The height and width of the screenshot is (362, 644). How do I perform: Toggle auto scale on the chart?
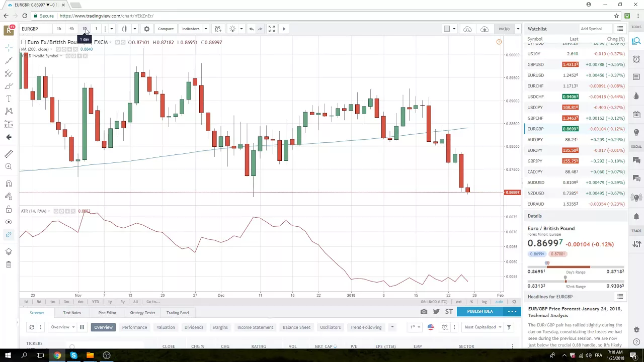click(x=499, y=302)
